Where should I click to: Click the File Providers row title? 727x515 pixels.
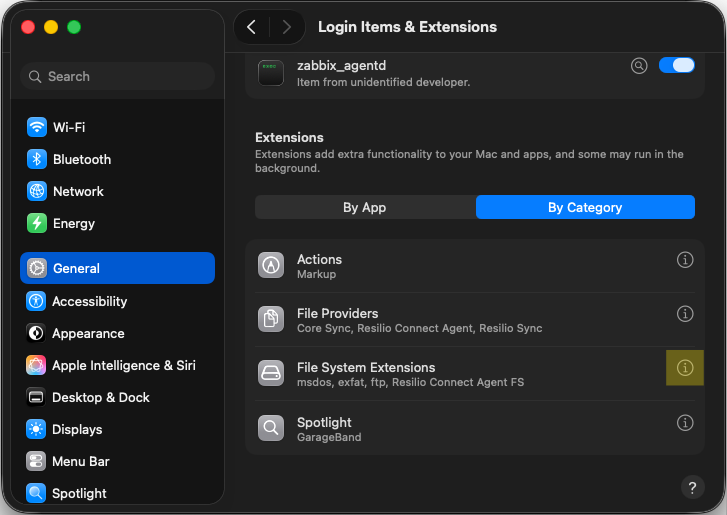338,313
